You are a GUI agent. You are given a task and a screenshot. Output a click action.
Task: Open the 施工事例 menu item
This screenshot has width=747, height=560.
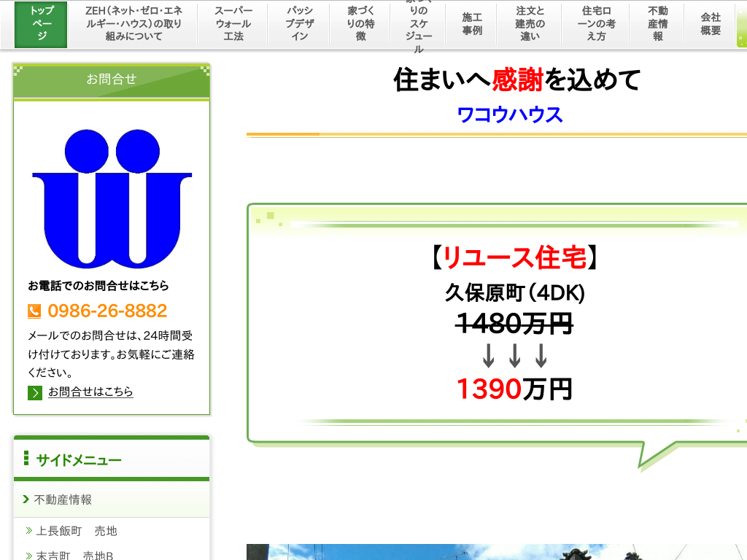(472, 24)
